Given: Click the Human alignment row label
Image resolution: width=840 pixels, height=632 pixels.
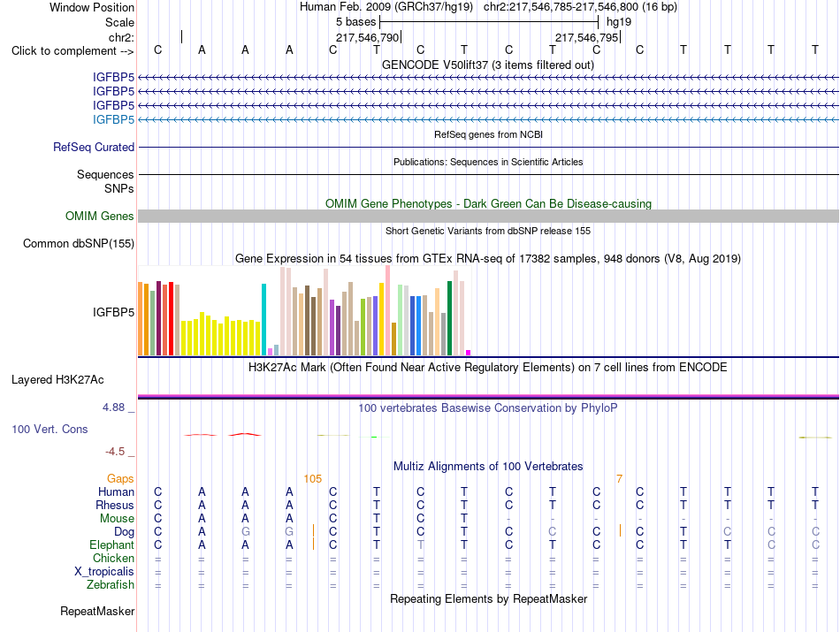Looking at the screenshot, I should (x=116, y=491).
